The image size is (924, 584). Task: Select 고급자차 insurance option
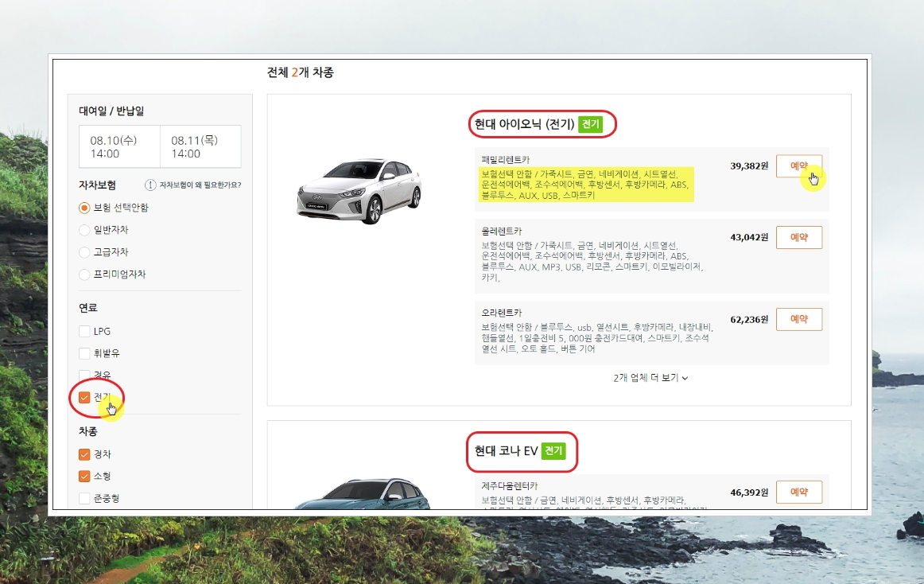pyautogui.click(x=84, y=252)
